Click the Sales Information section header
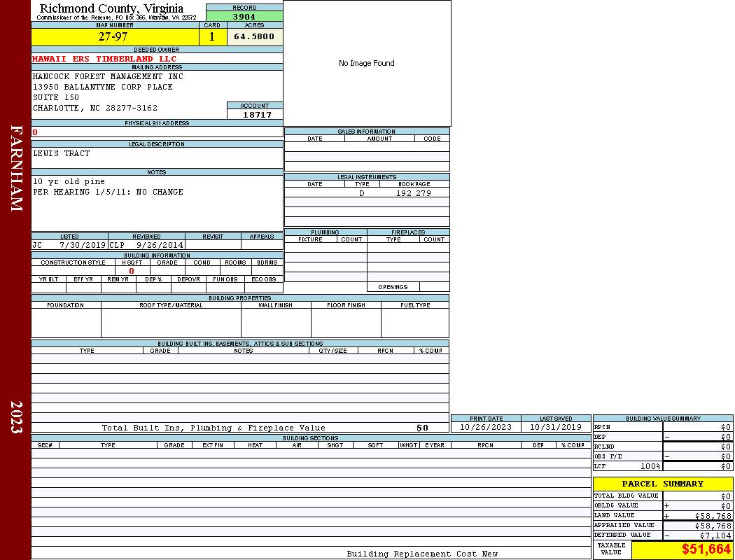 tap(366, 132)
